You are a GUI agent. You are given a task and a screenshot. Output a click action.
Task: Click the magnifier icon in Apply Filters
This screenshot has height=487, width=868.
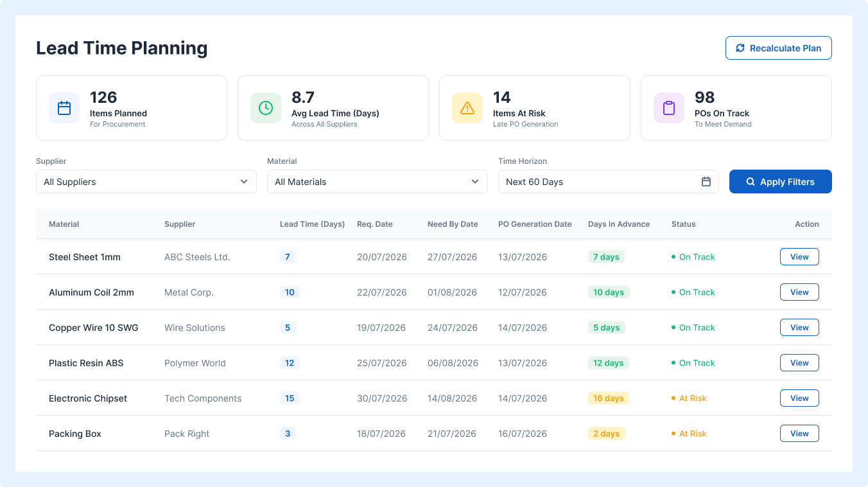tap(751, 182)
